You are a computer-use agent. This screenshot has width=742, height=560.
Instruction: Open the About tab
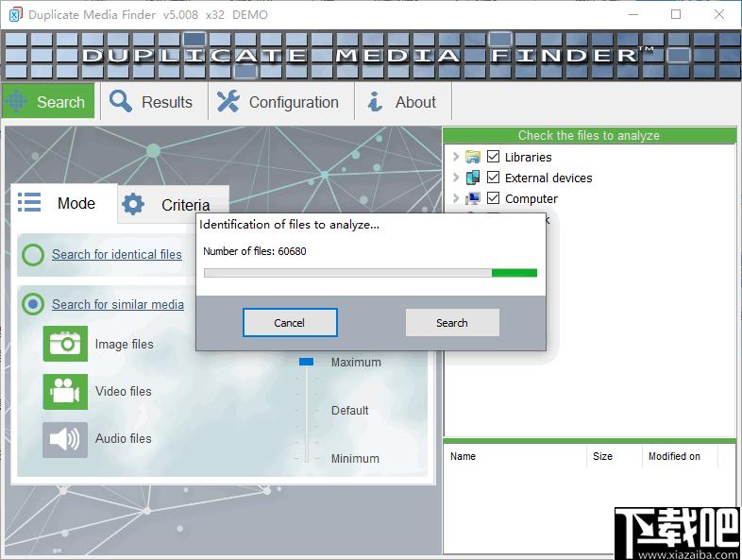pyautogui.click(x=403, y=101)
